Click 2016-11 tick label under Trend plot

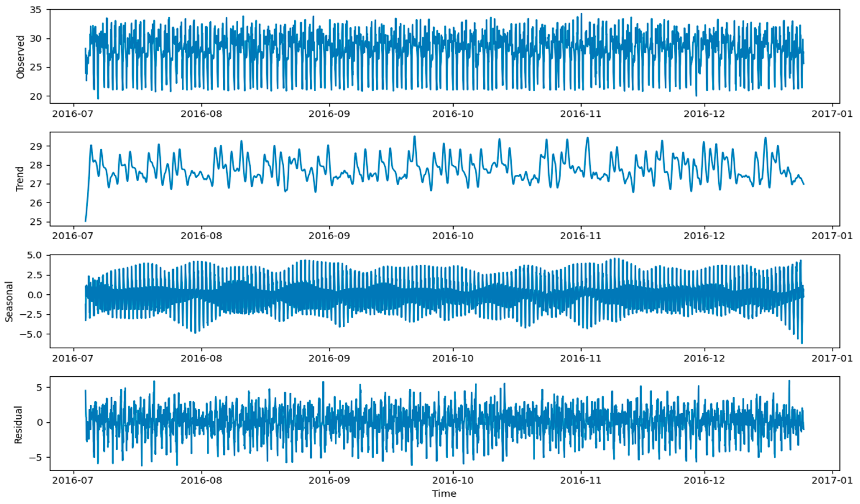580,236
